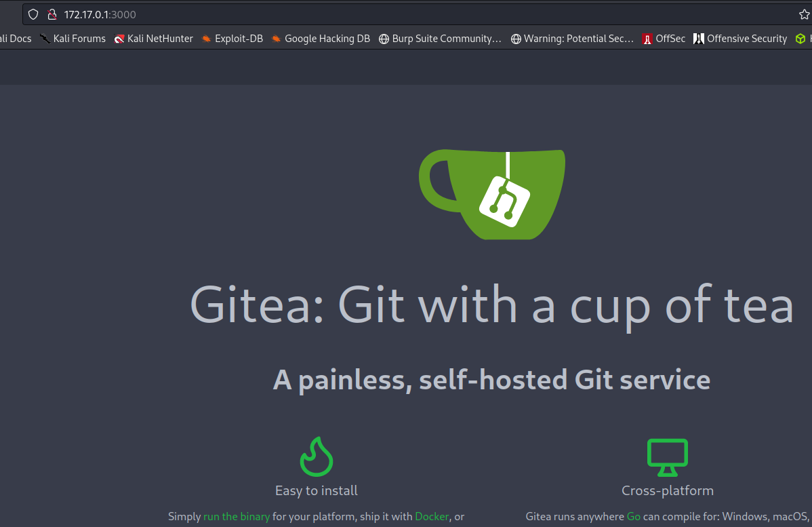Follow the 'run the binary' link
Viewport: 812px width, 527px height.
[237, 517]
